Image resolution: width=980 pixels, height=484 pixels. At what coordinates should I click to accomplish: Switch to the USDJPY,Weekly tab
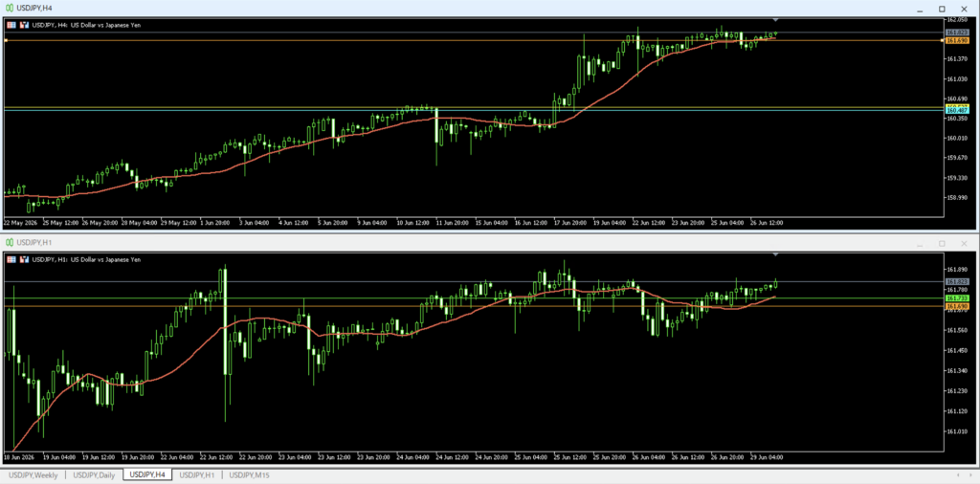(x=33, y=475)
